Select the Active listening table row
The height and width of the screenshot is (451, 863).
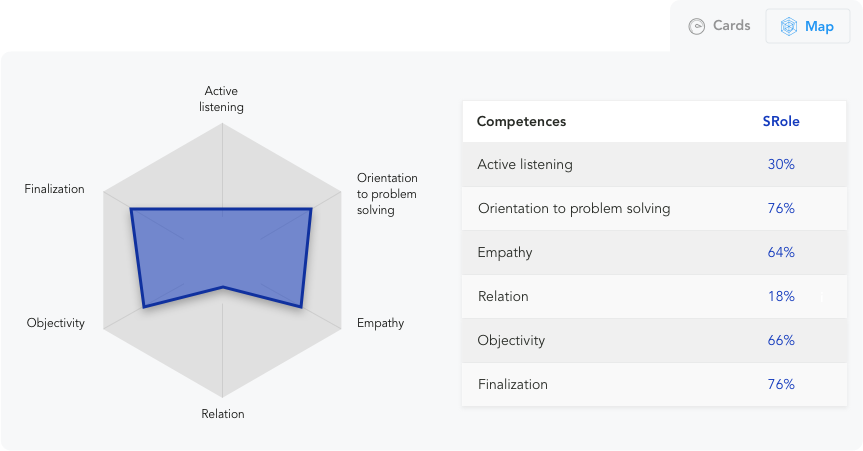[x=654, y=164]
